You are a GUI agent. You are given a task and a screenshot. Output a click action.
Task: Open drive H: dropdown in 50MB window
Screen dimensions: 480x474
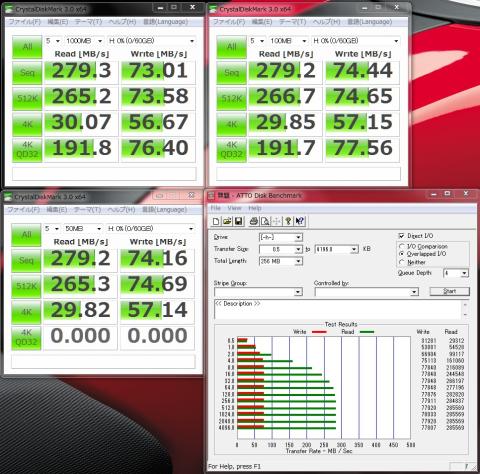tap(151, 229)
